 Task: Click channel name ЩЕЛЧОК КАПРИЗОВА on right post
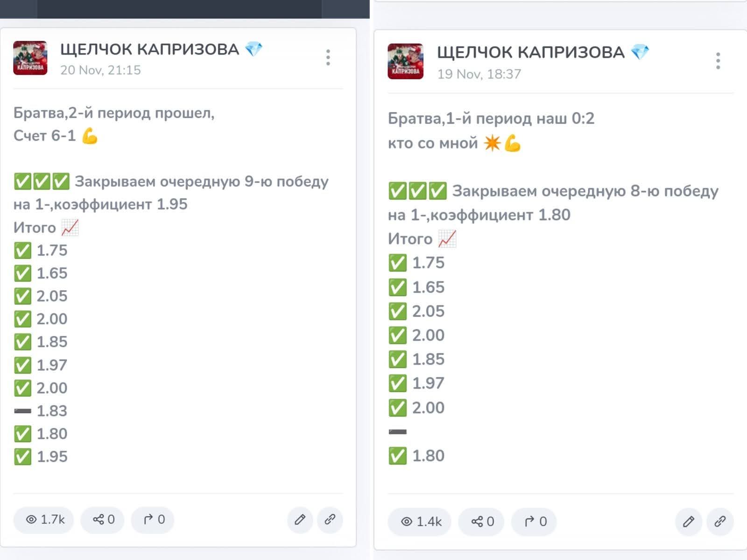[531, 52]
